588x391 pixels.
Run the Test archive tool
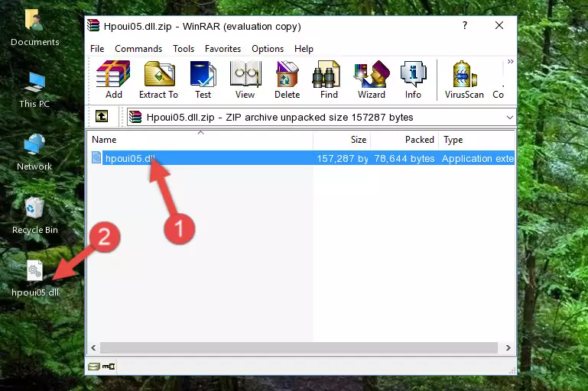[203, 79]
